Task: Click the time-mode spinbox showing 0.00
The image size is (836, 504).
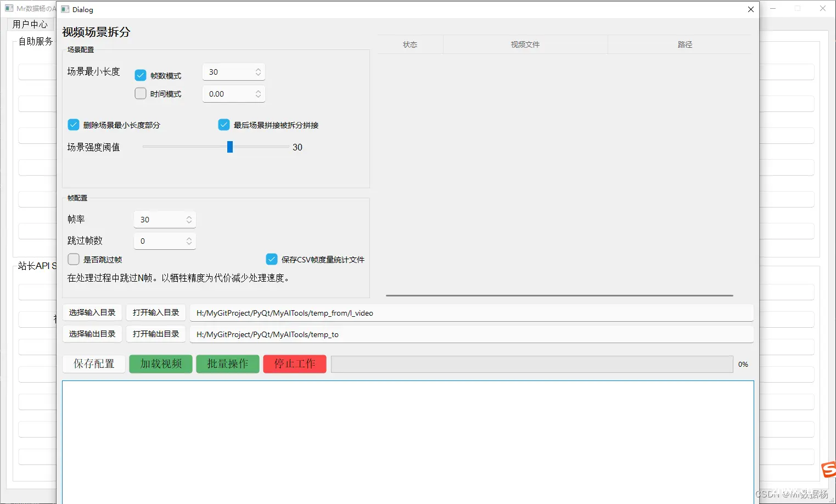Action: click(234, 94)
